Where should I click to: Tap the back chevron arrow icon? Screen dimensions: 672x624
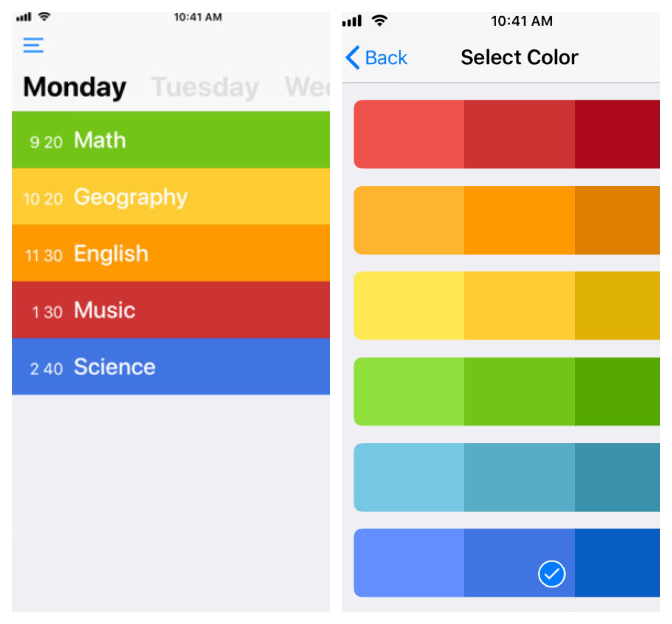(x=353, y=57)
